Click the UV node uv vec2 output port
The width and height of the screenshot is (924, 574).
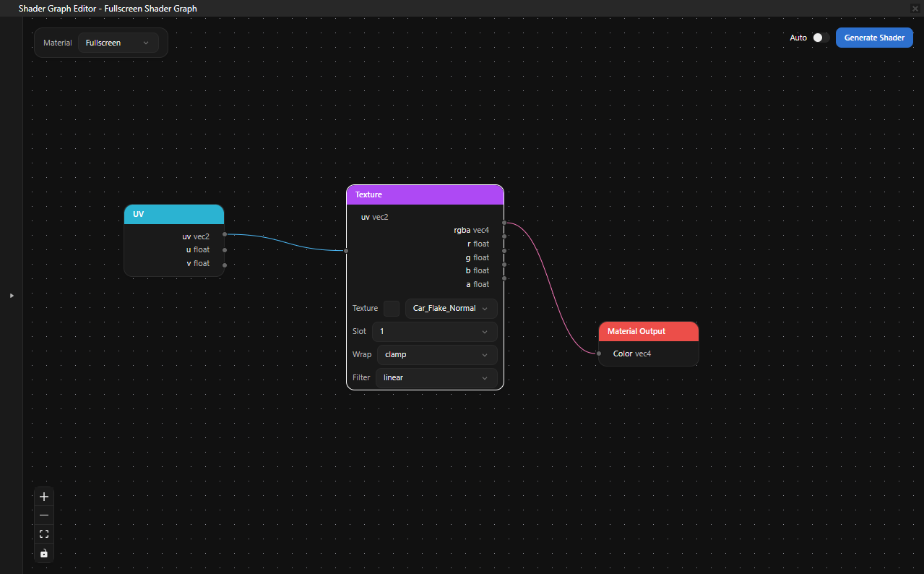click(x=225, y=234)
